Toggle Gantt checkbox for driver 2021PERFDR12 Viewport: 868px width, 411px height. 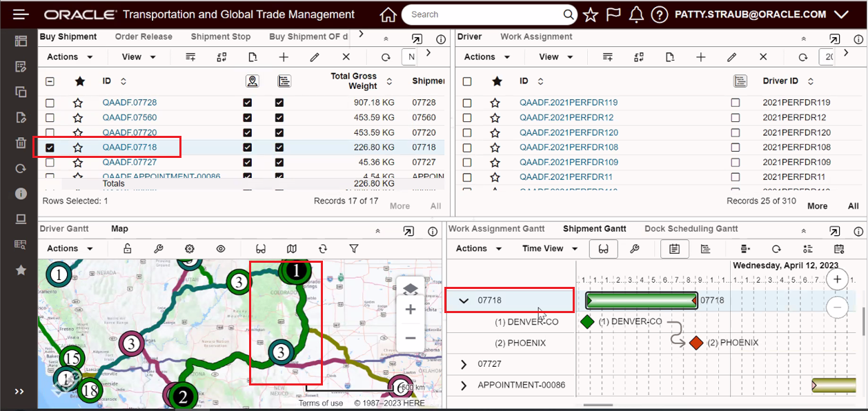point(736,118)
